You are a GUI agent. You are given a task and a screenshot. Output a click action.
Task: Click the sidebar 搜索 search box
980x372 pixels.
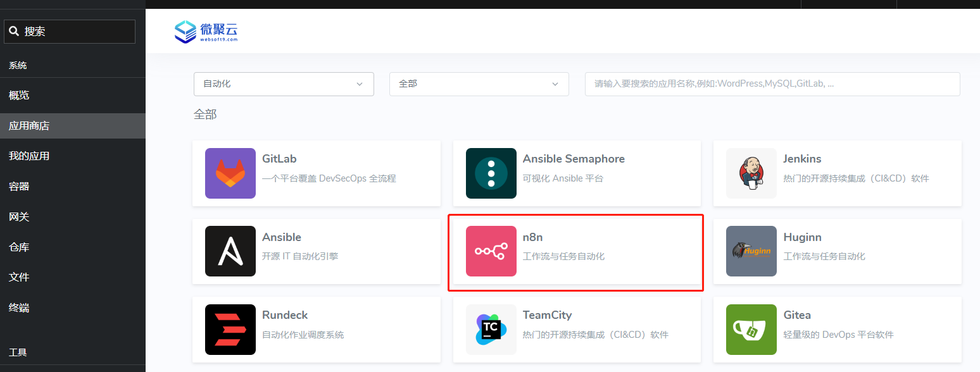pos(70,32)
